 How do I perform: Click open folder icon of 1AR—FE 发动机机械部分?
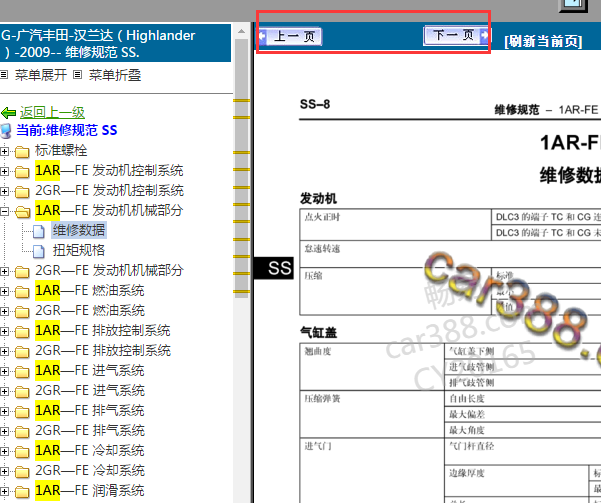tap(23, 212)
